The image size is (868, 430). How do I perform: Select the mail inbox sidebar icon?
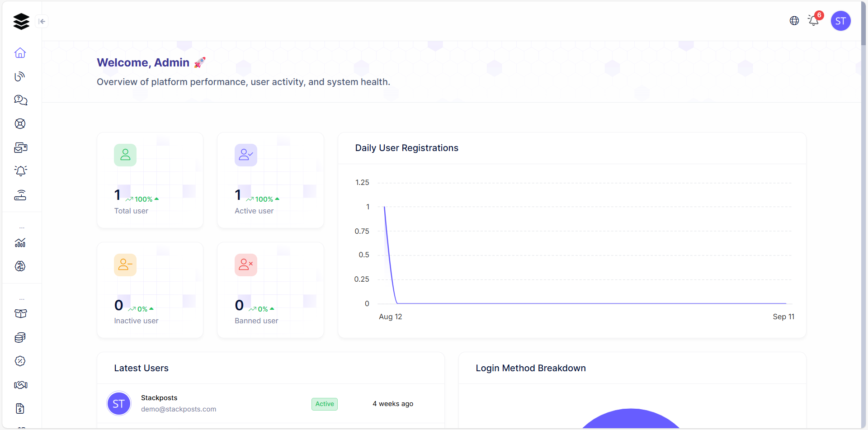pos(20,147)
